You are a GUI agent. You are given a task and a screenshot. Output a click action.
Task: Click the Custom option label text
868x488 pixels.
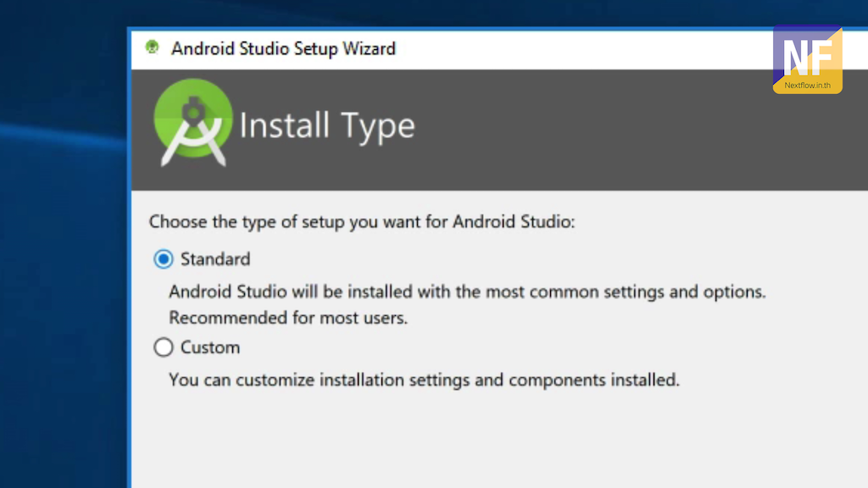(209, 347)
